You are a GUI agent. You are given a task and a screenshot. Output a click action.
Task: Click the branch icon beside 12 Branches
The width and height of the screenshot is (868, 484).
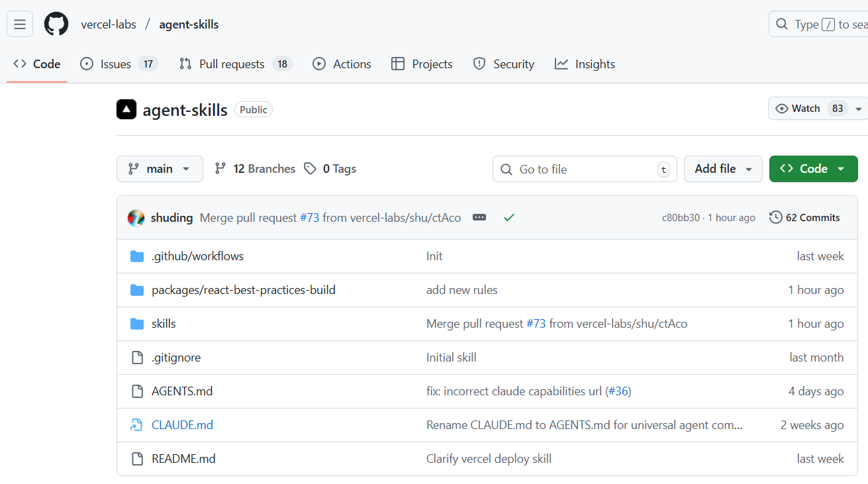point(220,169)
